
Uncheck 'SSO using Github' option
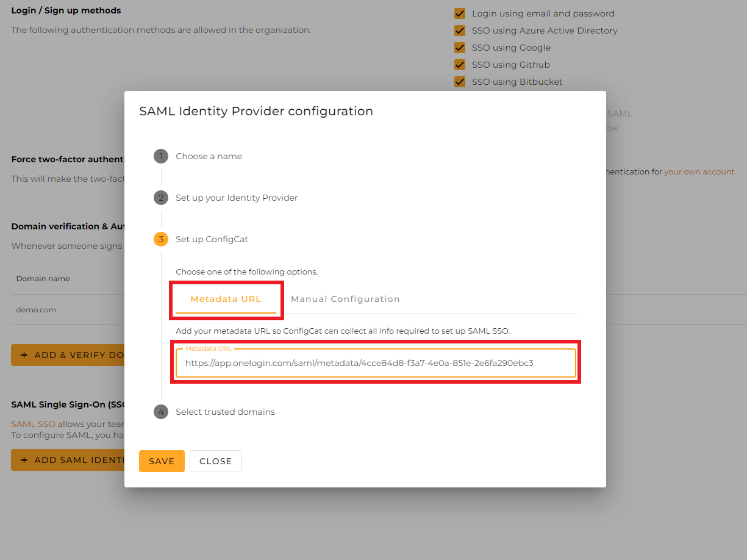click(x=460, y=64)
